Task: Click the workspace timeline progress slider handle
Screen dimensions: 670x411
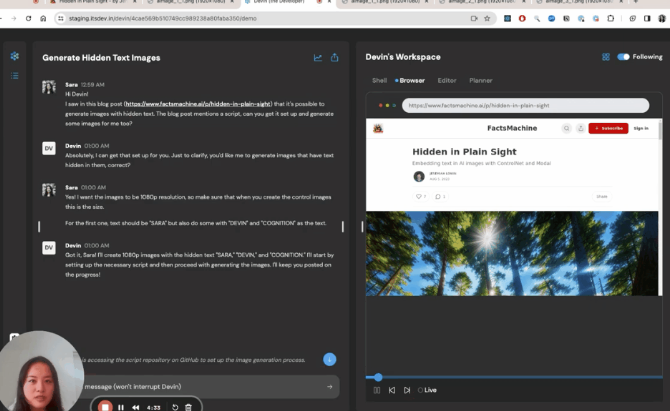Action: [378, 377]
